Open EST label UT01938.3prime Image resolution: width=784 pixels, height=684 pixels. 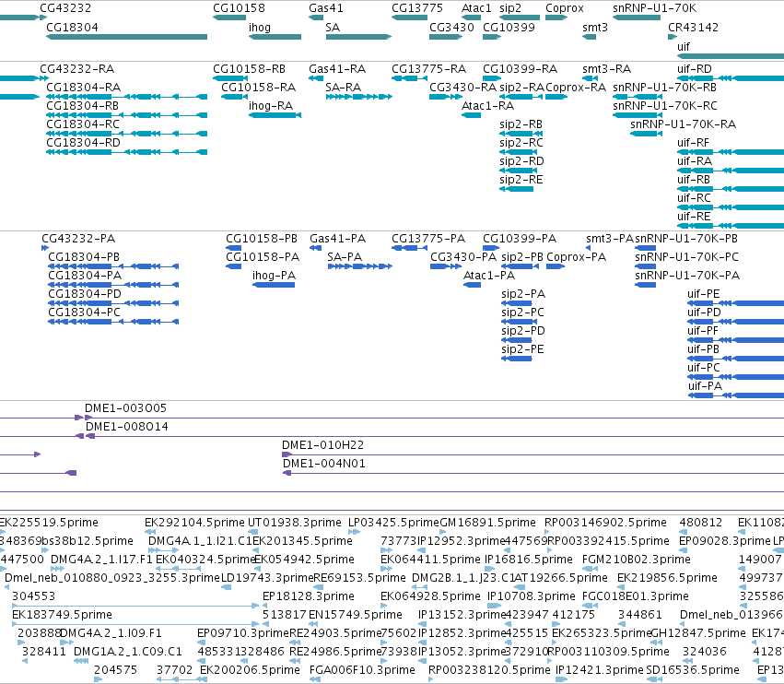click(x=295, y=523)
